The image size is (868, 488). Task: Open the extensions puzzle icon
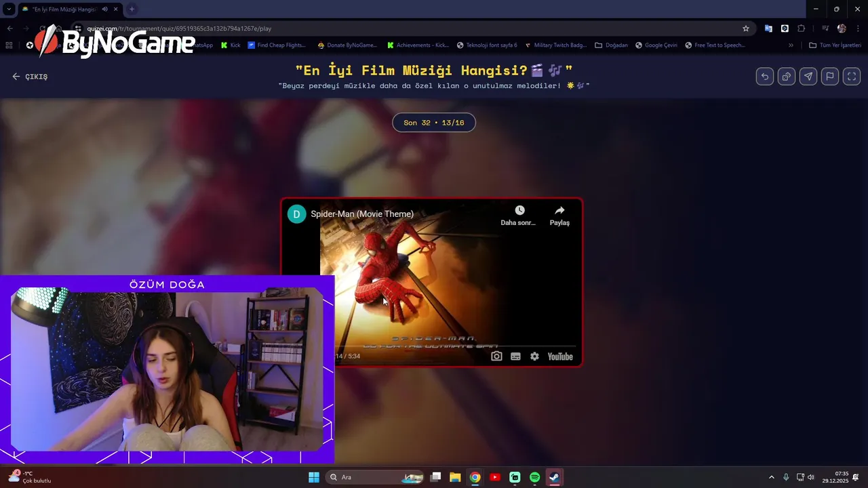(802, 28)
